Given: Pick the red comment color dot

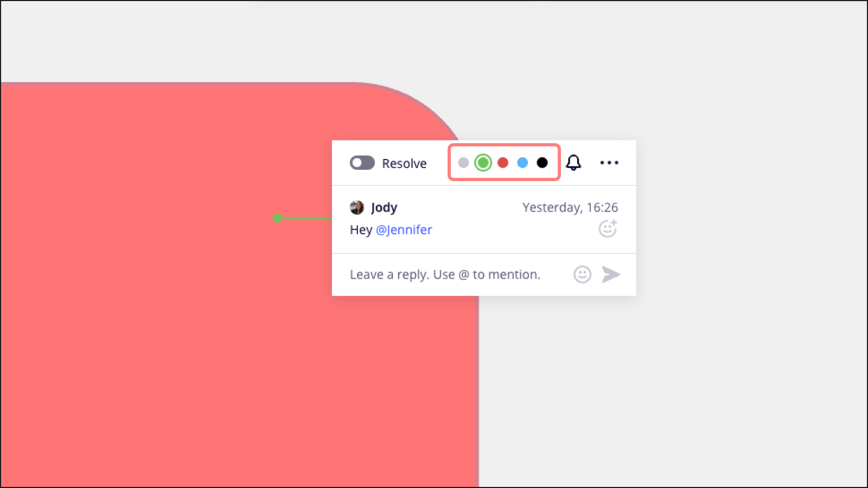Looking at the screenshot, I should 503,163.
